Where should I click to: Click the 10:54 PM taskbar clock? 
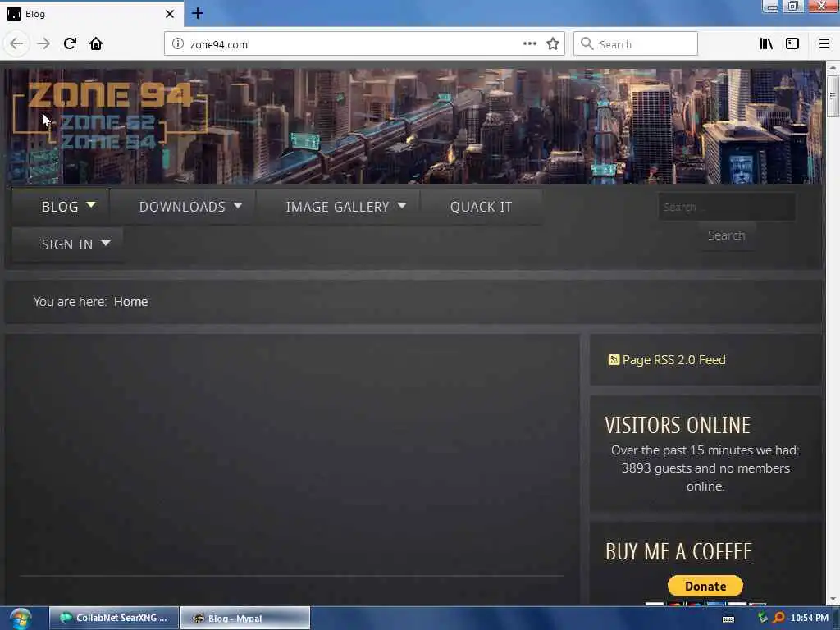(x=809, y=618)
